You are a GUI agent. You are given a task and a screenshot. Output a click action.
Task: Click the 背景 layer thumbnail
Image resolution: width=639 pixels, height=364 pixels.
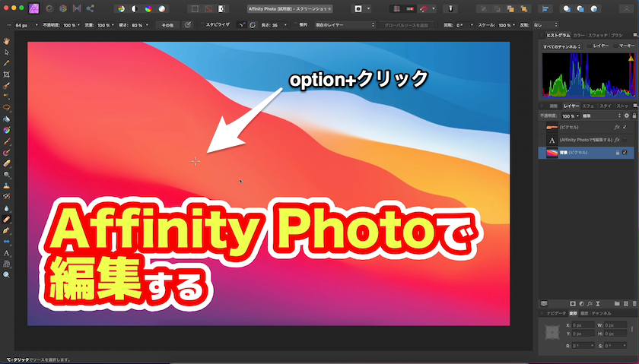[x=552, y=153]
